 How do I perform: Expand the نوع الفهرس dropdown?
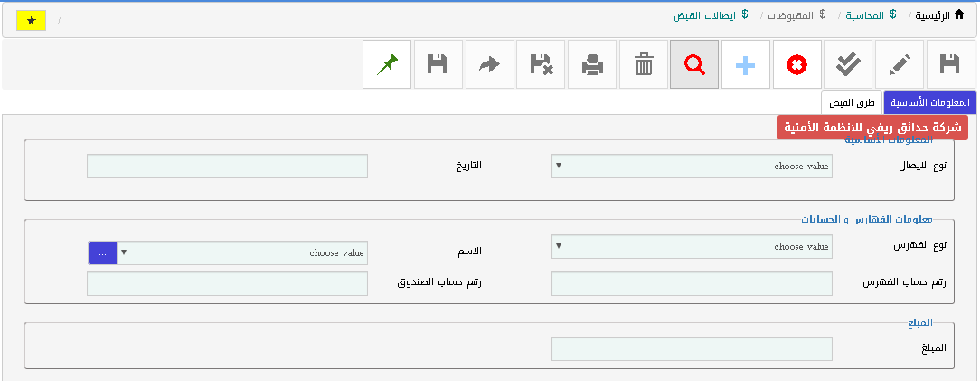click(692, 246)
